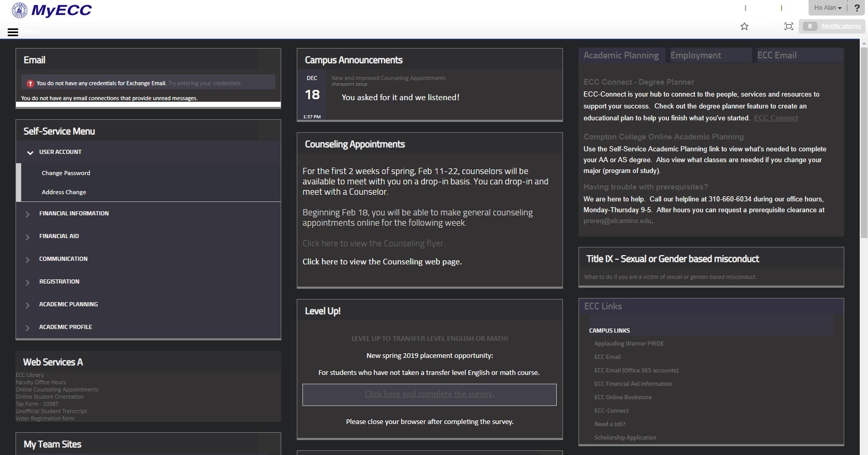Open ECC Financial Aid Information link
The image size is (868, 455).
(x=633, y=384)
